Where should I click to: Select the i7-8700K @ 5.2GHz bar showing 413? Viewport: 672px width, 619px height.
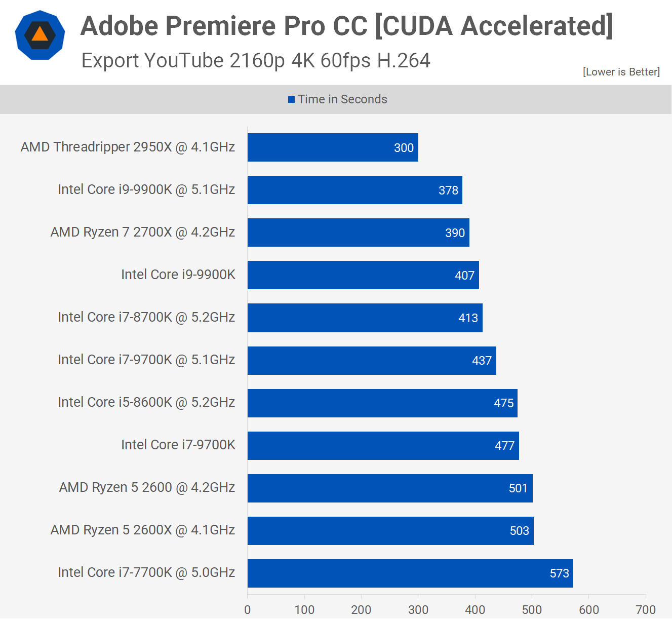tap(365, 318)
